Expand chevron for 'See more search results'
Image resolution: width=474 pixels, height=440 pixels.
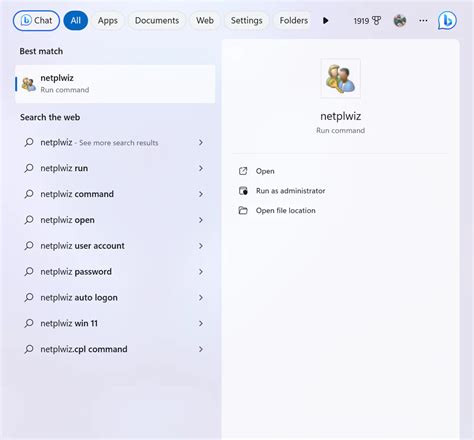point(201,142)
